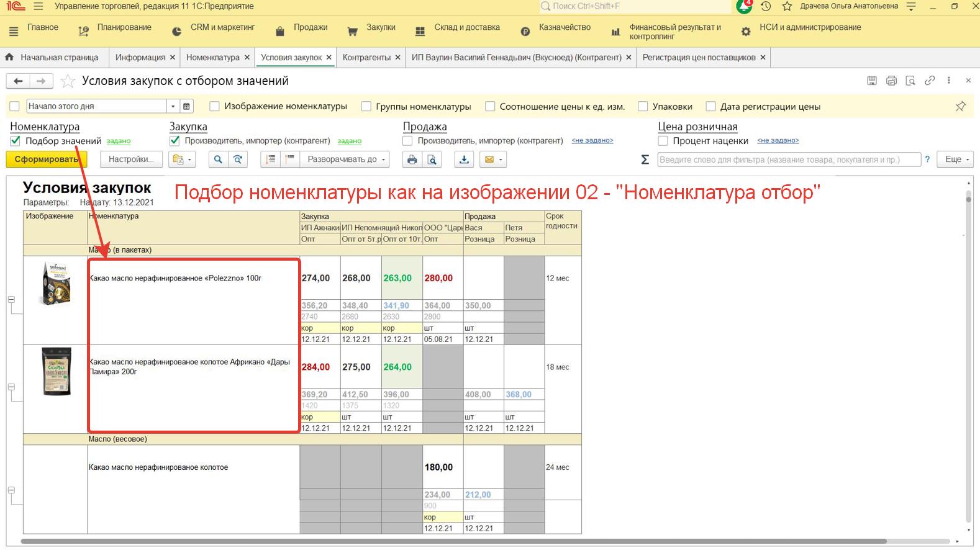Open the Начало этого дня period dropdown arrow
The width and height of the screenshot is (980, 553).
click(173, 107)
